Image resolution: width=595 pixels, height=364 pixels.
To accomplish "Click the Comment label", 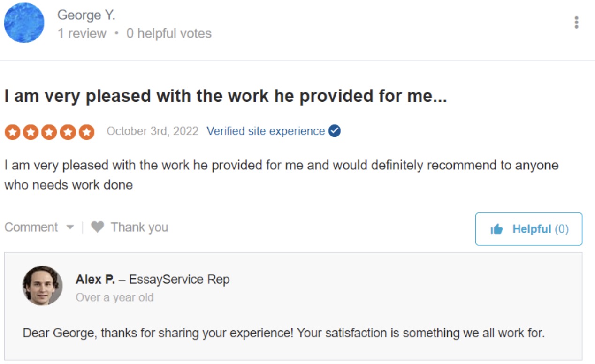I will [31, 227].
